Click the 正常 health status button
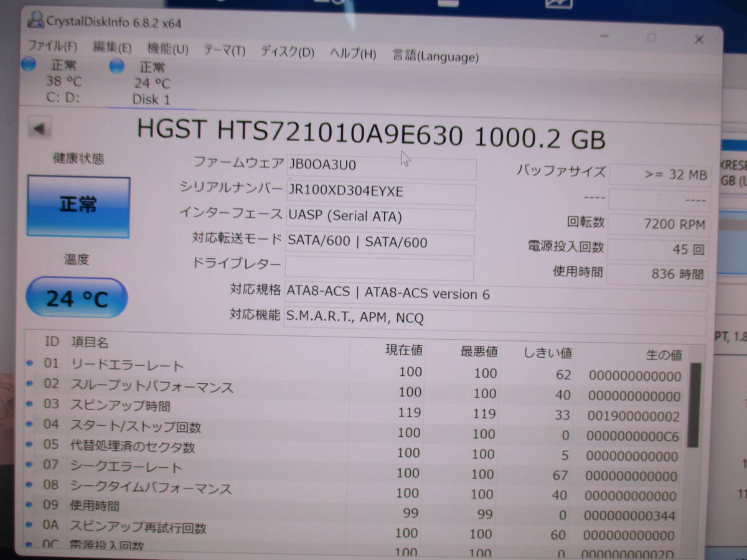The height and width of the screenshot is (560, 747). tap(78, 207)
